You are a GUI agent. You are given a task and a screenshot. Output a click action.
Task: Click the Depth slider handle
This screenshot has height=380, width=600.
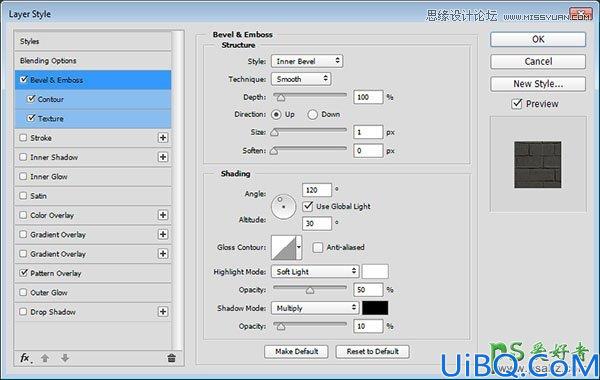coord(281,98)
